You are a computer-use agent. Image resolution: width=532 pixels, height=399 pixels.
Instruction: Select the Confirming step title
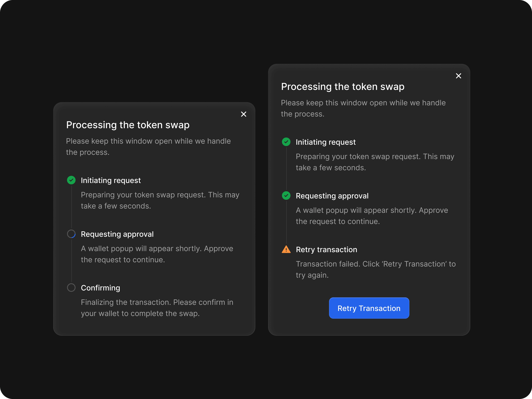coord(100,288)
